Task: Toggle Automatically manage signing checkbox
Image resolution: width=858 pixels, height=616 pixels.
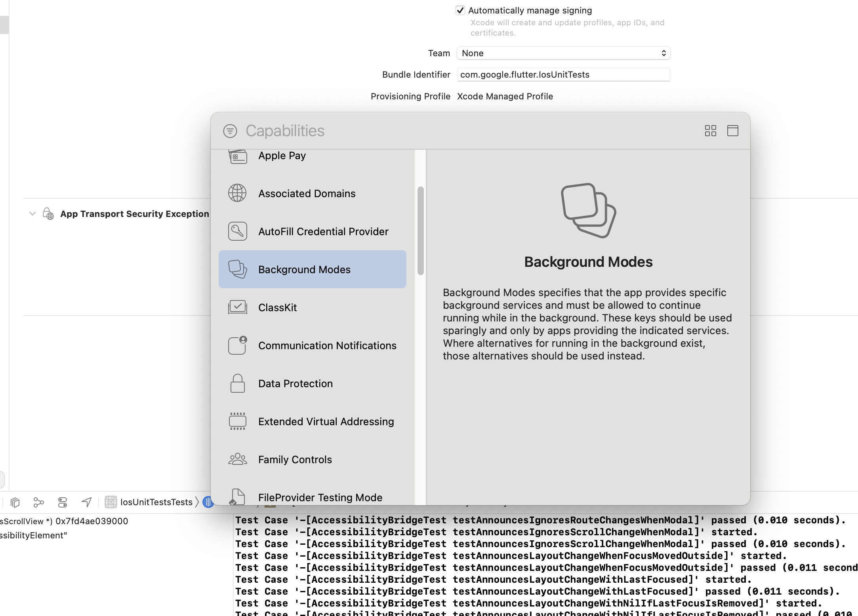Action: coord(460,10)
